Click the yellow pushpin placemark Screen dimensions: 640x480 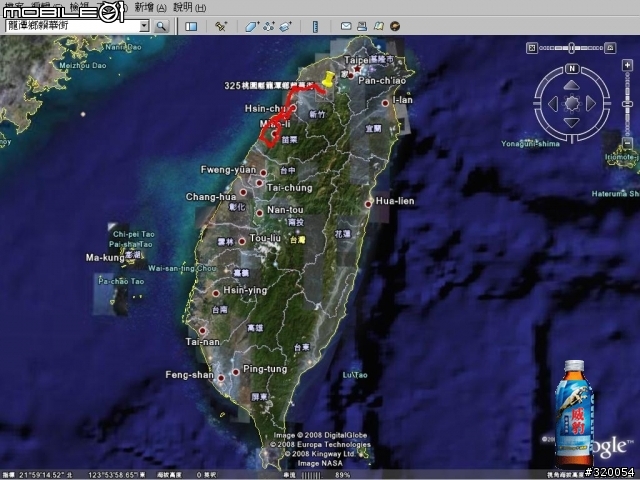tap(328, 79)
